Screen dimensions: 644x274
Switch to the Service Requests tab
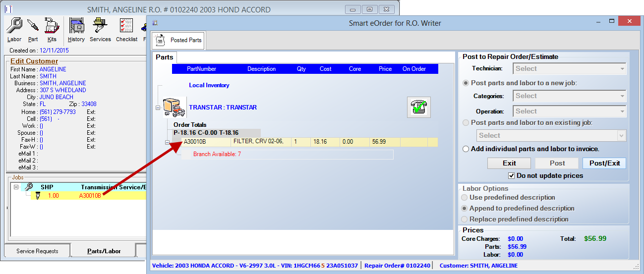tap(37, 251)
